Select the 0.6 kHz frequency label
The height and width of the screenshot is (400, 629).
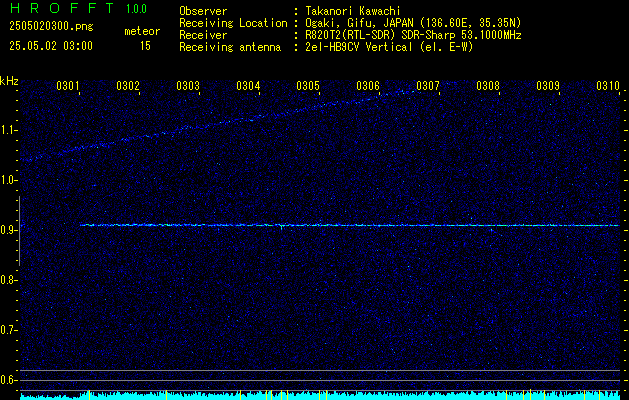9,380
